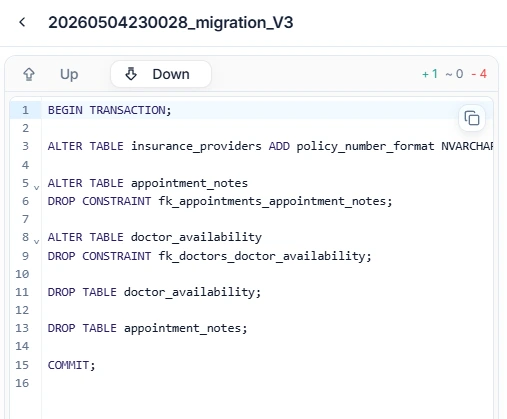The height and width of the screenshot is (419, 507).
Task: Select the Down migration tab
Action: point(161,74)
